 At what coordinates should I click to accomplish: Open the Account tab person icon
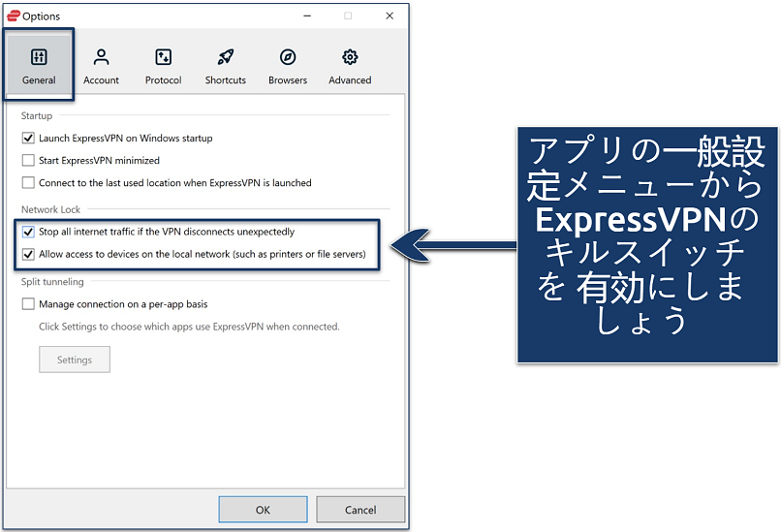click(x=101, y=57)
